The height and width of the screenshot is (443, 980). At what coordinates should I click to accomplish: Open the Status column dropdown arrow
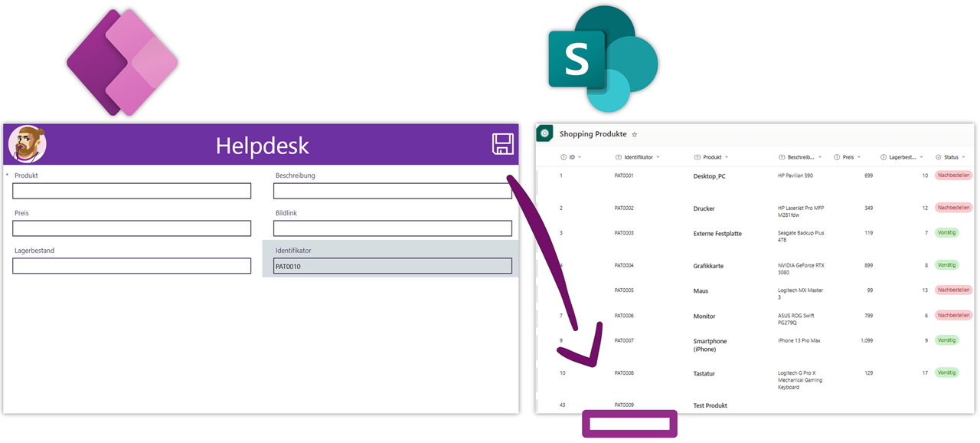[963, 157]
